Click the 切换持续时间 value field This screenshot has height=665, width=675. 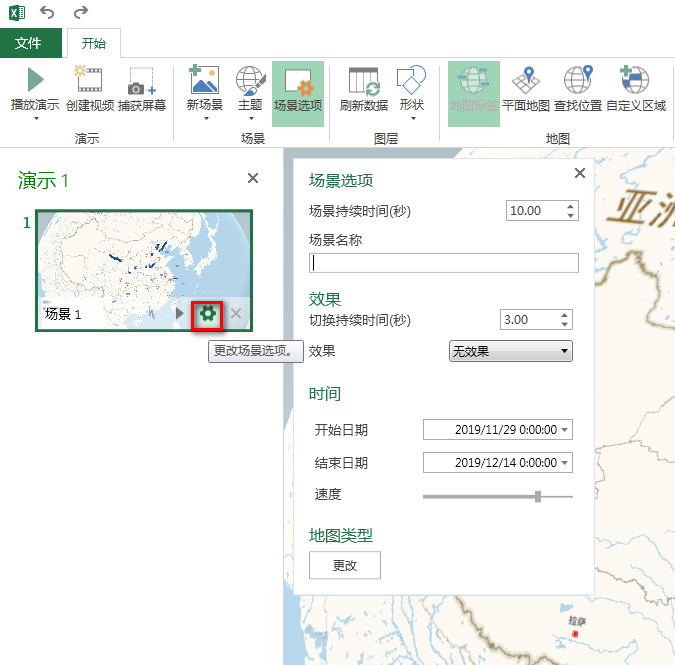click(528, 320)
